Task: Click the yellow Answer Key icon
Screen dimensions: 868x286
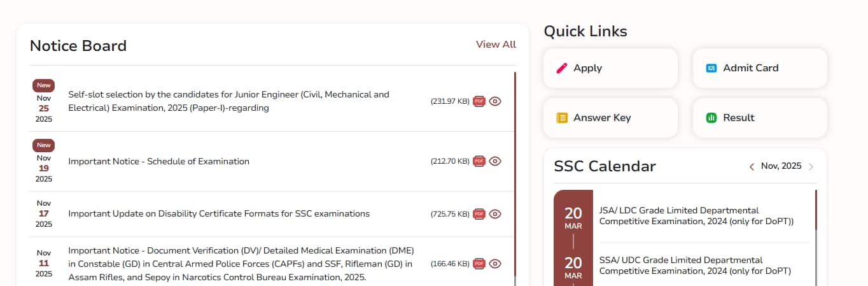Action: [562, 118]
